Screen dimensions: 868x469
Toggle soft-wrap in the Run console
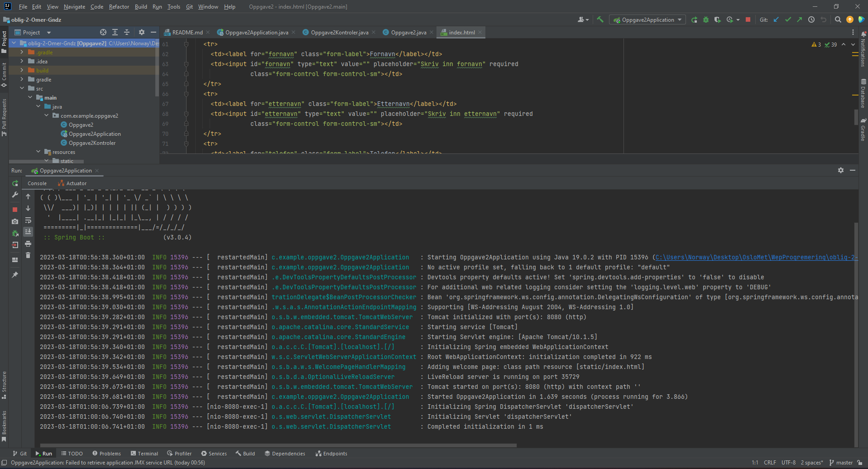(x=28, y=221)
